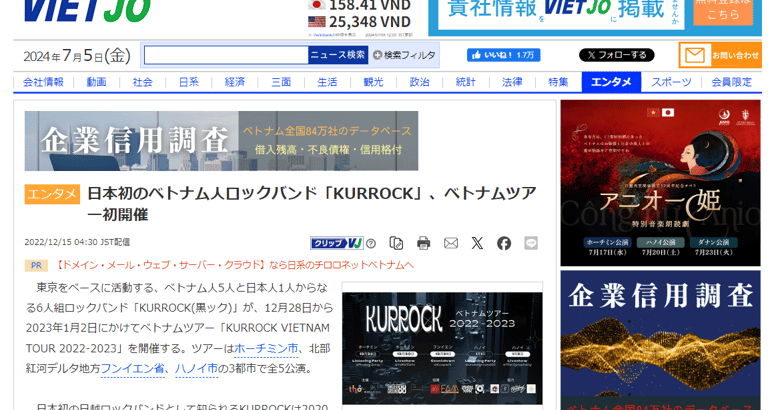Open the アニオー姫 sidebar advertisement
768x410 pixels.
click(x=661, y=183)
